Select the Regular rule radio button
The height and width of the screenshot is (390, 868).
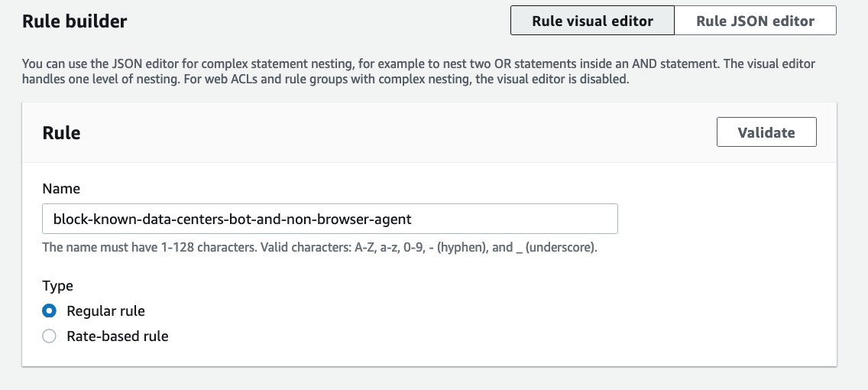coord(49,311)
